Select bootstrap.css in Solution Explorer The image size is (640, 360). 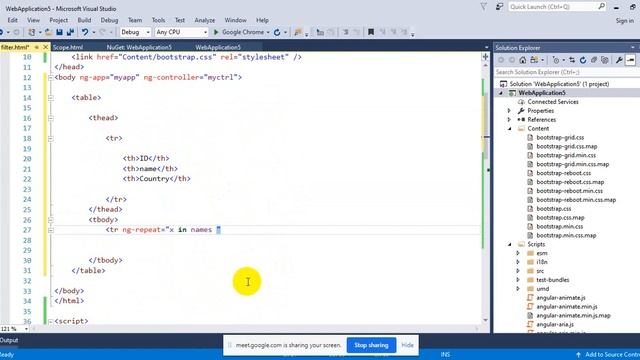(x=553, y=209)
